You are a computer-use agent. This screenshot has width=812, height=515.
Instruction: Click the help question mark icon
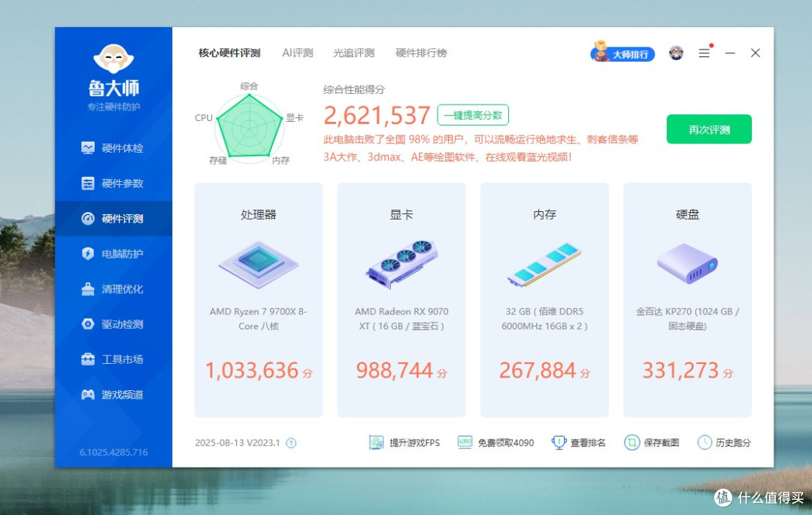(291, 443)
